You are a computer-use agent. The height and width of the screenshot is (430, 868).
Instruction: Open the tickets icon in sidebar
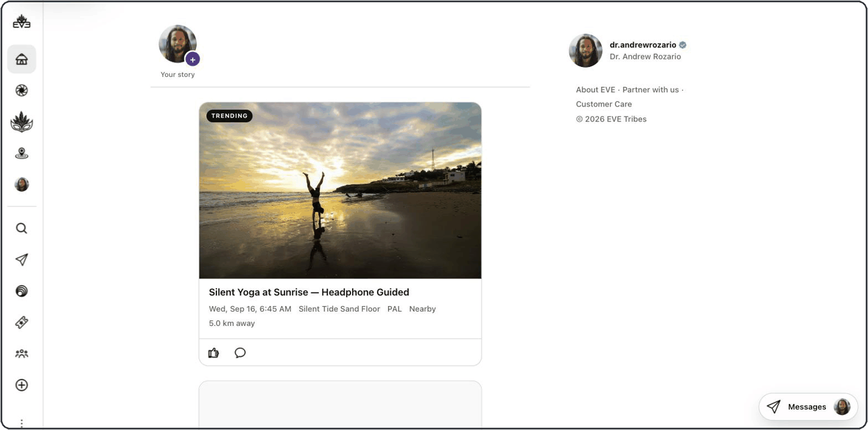(x=22, y=322)
